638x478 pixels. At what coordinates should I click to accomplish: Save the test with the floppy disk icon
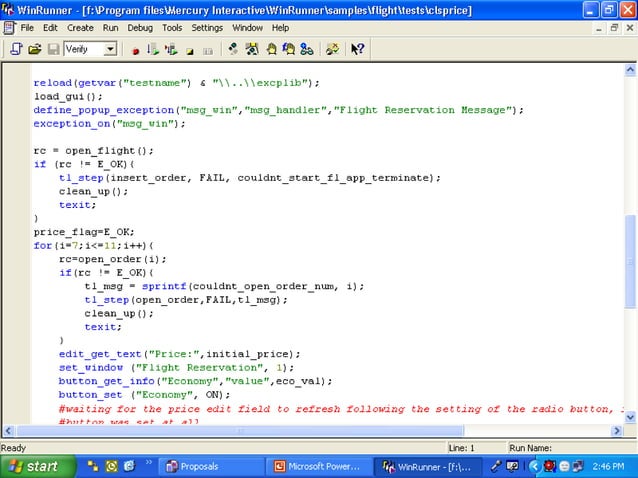tap(53, 49)
